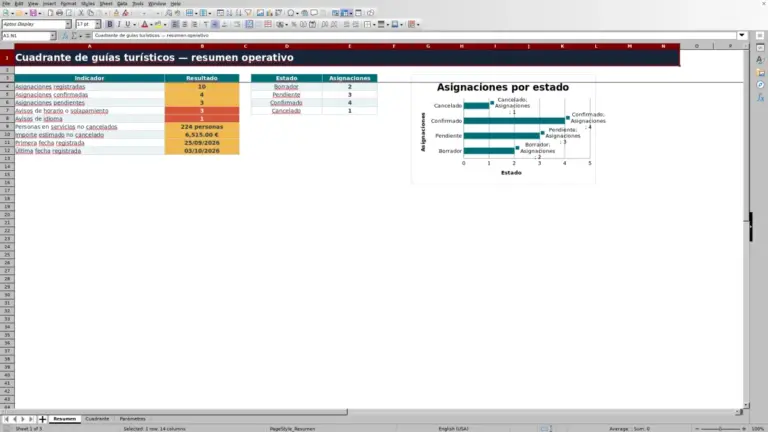
Task: Click the Sort Descending icon
Action: [x=239, y=13]
